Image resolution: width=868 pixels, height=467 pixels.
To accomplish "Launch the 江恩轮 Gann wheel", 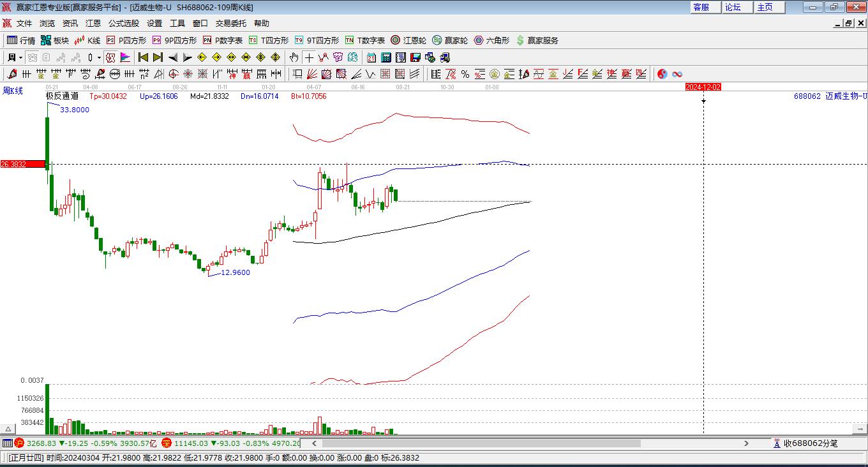I will tap(408, 40).
